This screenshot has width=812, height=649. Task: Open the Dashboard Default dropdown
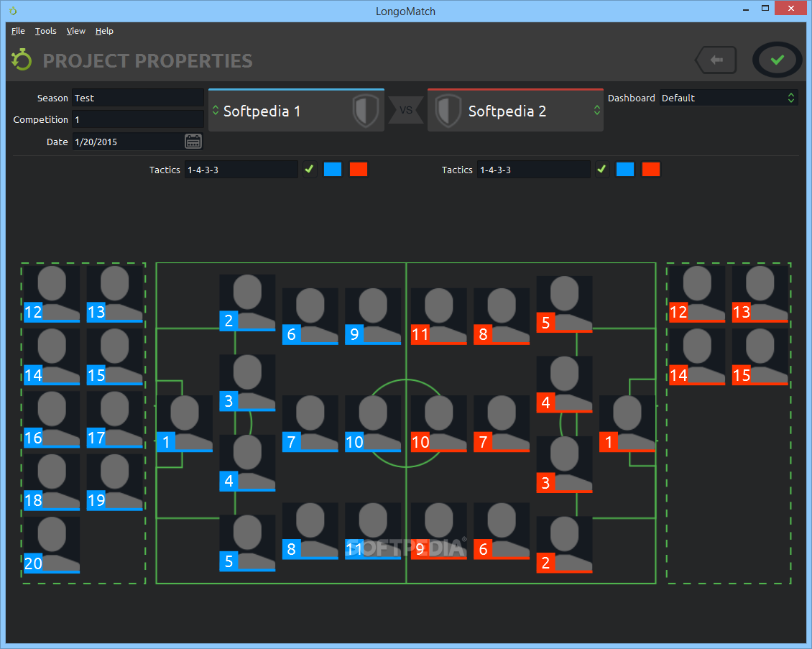(728, 98)
